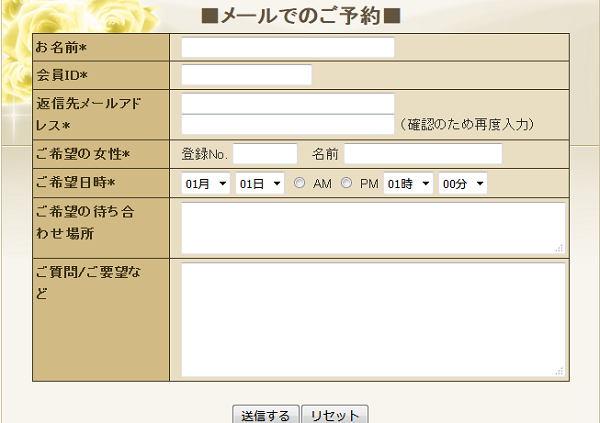600x423 pixels.
Task: Click the email confirmation re-entry field
Action: click(288, 124)
